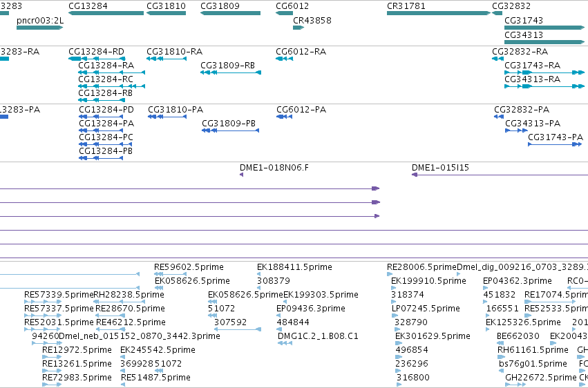Click the pncr003:2L gene label

pos(40,21)
